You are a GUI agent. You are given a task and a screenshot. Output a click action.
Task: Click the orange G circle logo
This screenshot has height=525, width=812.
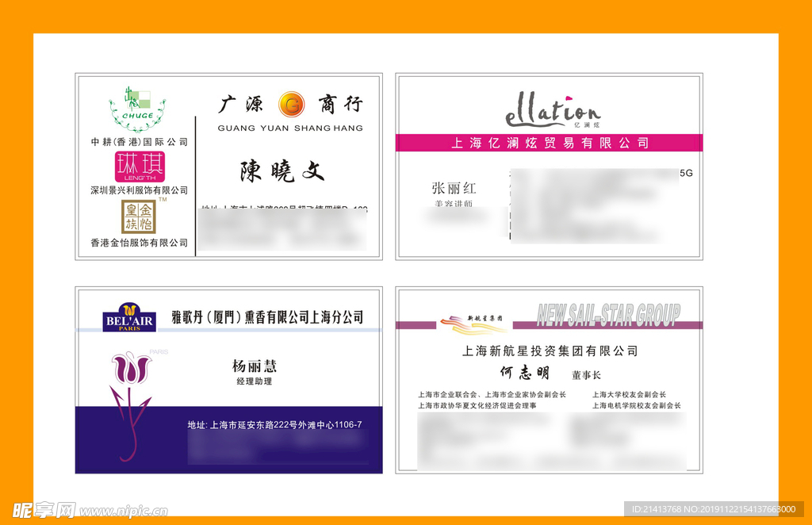click(x=292, y=104)
